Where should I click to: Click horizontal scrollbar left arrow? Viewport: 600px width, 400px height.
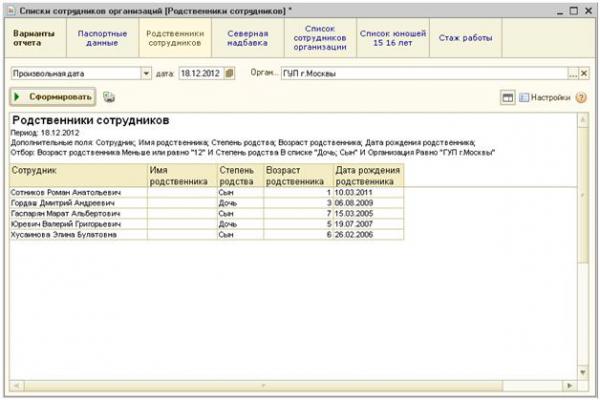click(16, 385)
